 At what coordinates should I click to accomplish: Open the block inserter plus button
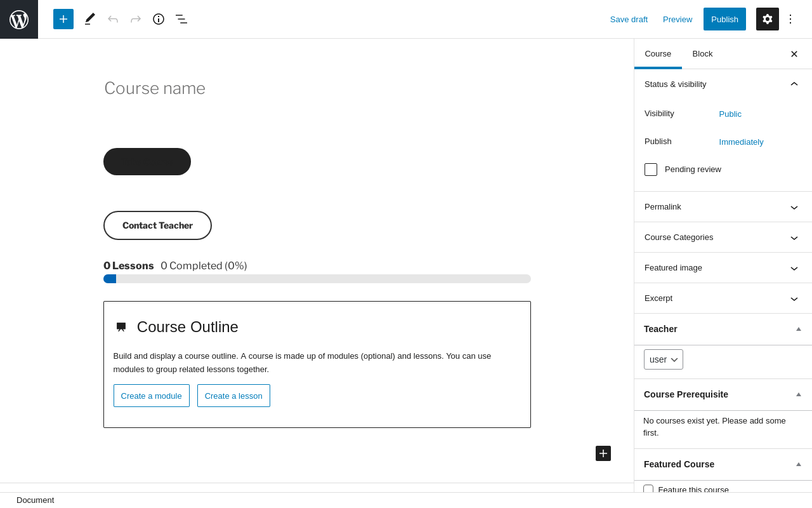[x=63, y=19]
